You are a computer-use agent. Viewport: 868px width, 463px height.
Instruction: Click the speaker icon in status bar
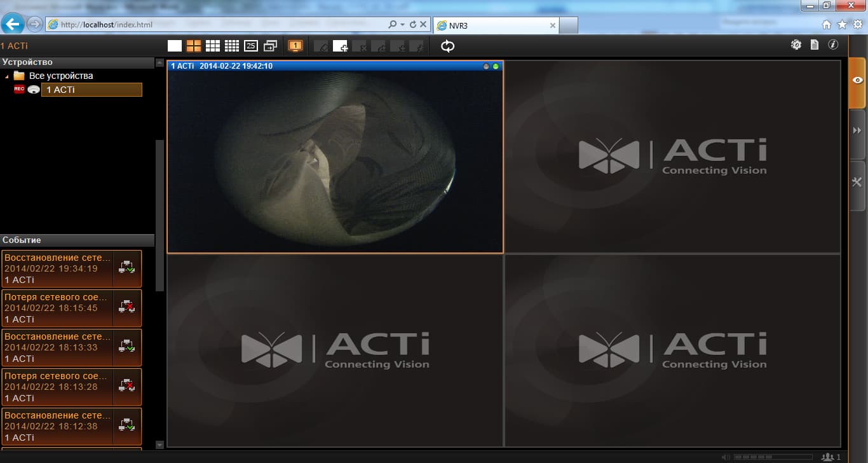[x=726, y=457]
